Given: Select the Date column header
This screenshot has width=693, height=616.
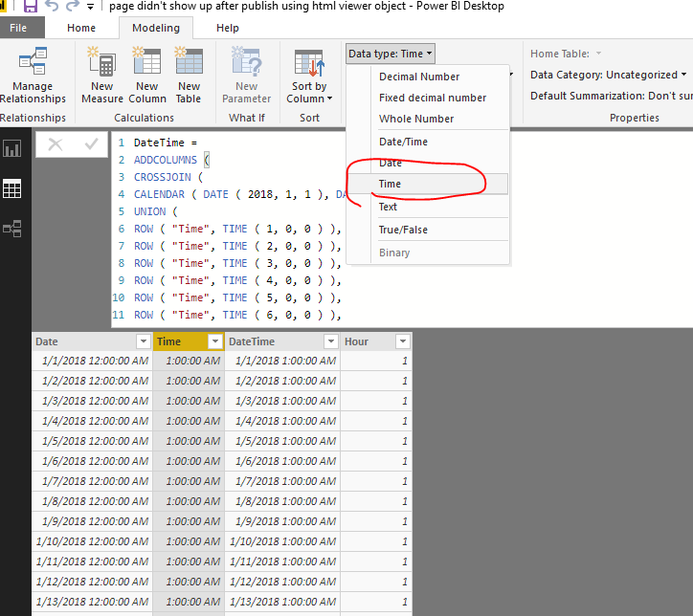Looking at the screenshot, I should (x=85, y=341).
